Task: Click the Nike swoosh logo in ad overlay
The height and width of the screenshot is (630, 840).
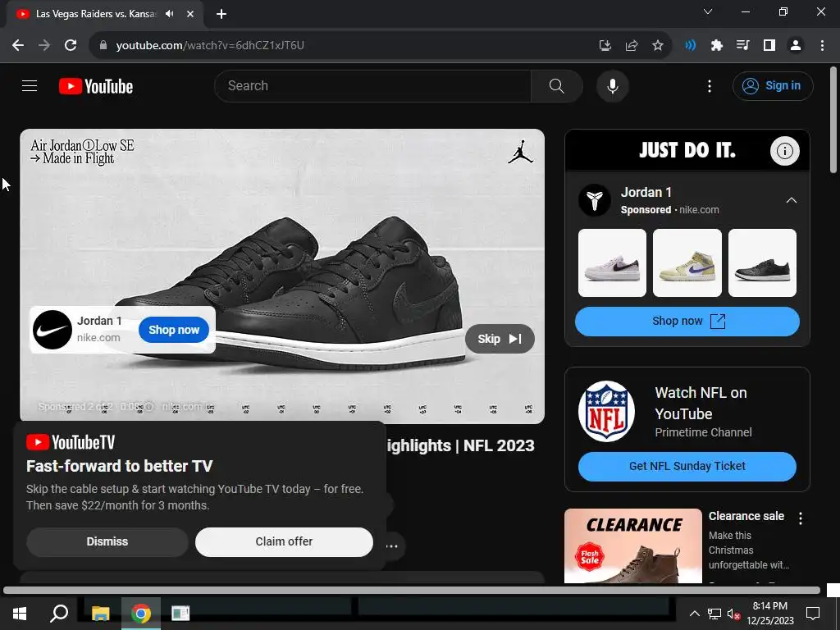Action: 52,330
